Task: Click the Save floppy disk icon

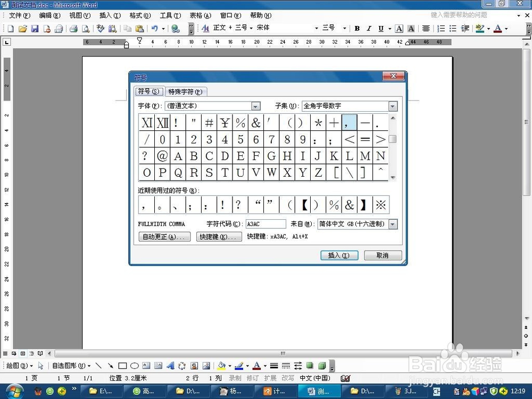Action: (x=35, y=29)
